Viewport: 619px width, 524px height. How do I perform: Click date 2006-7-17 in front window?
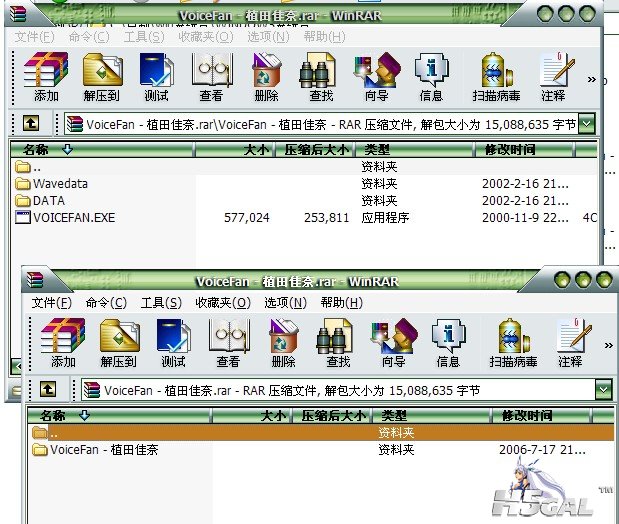[x=542, y=450]
